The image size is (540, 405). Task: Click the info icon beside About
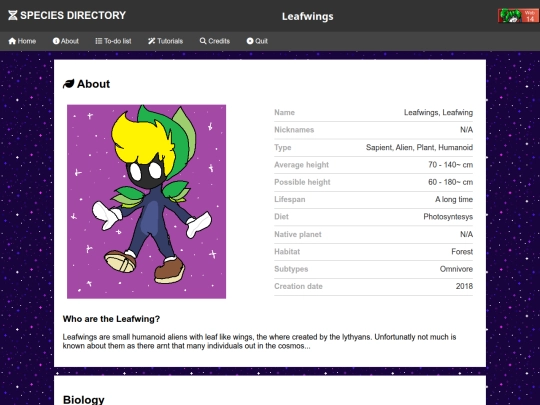click(x=56, y=41)
